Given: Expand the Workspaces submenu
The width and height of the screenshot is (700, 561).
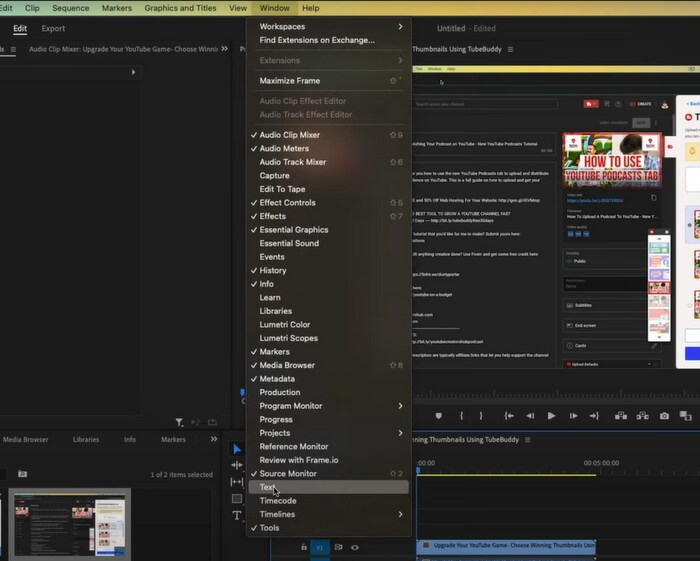Looking at the screenshot, I should [328, 26].
